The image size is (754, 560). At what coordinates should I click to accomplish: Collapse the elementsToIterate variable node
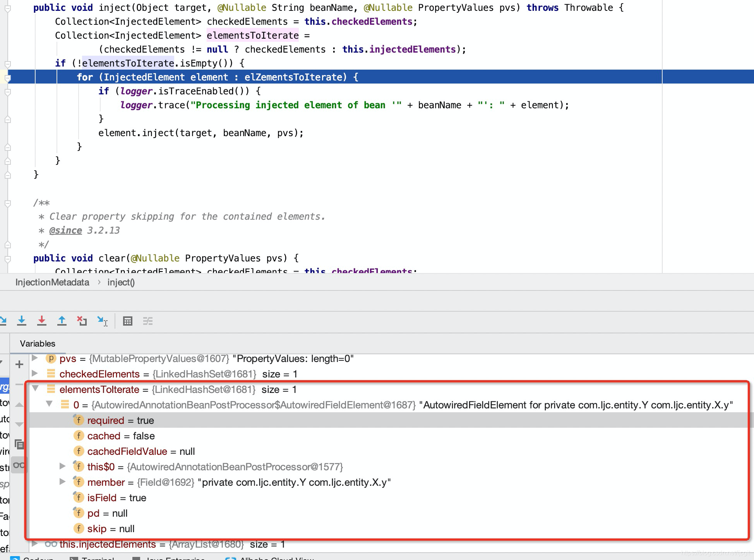coord(35,389)
